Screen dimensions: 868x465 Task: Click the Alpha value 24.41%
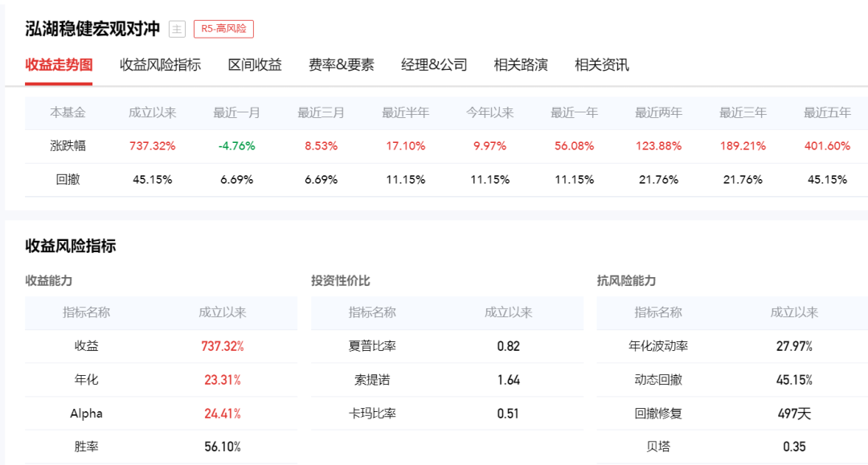(x=223, y=414)
